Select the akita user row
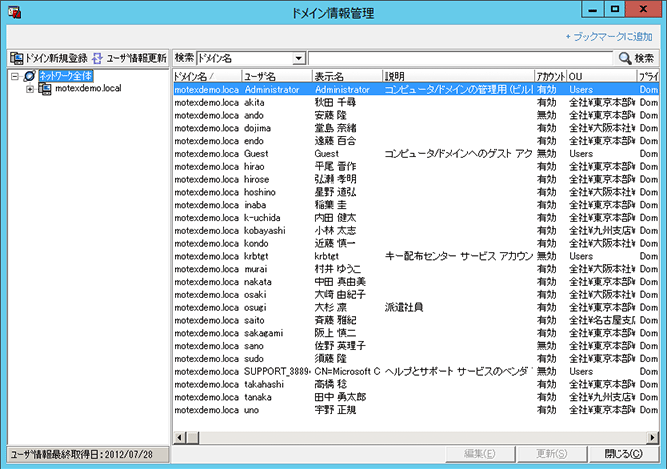The width and height of the screenshot is (667, 469). pos(416,102)
